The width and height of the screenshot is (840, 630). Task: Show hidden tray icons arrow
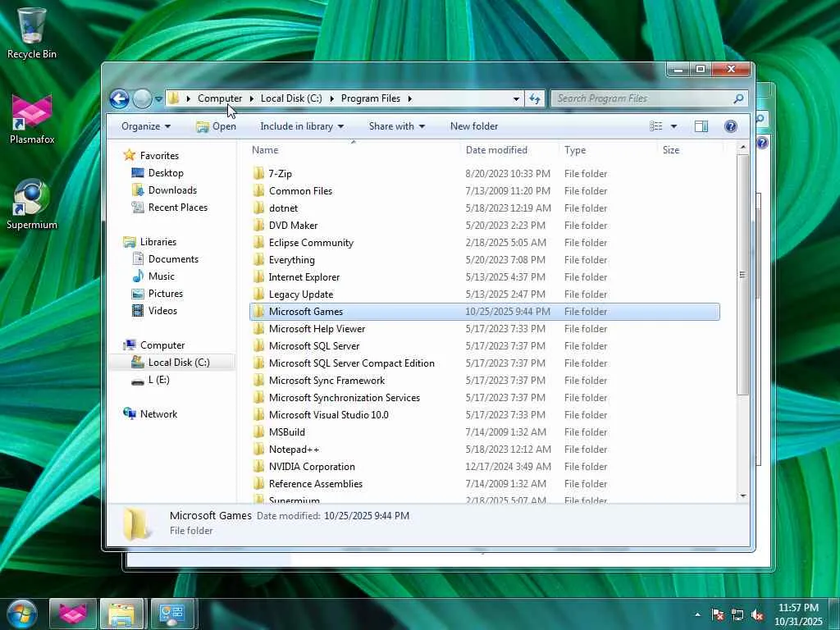[x=697, y=614]
